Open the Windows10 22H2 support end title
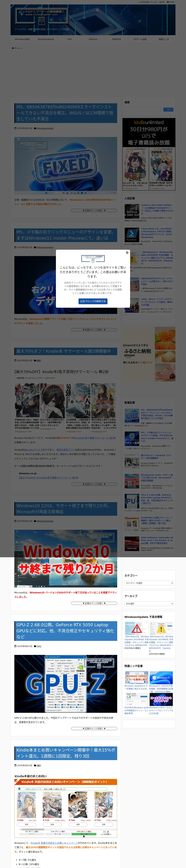 click(x=66, y=509)
